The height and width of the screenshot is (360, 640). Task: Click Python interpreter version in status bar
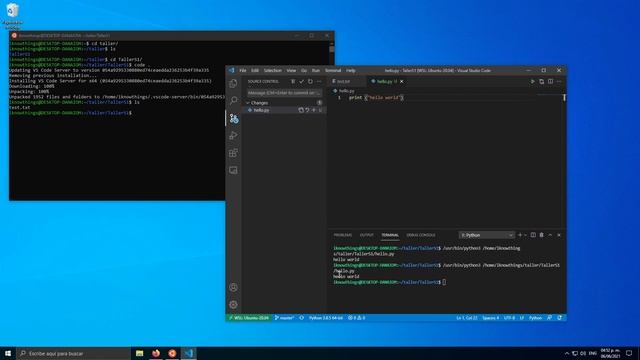326,318
